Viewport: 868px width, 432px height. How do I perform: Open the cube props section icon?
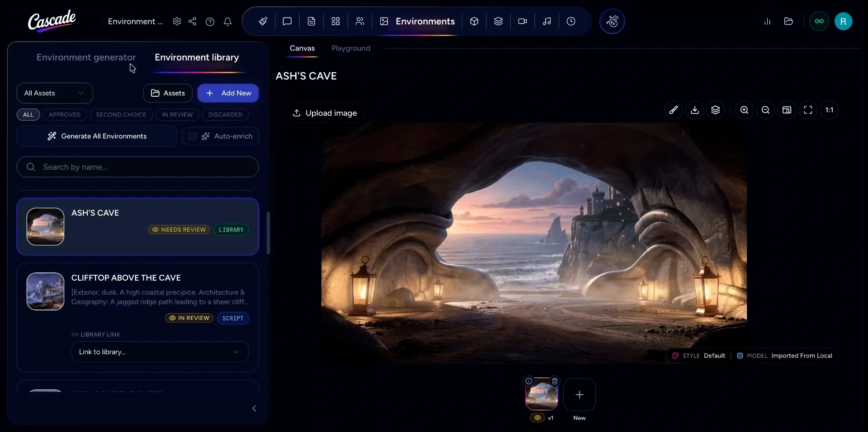[474, 21]
